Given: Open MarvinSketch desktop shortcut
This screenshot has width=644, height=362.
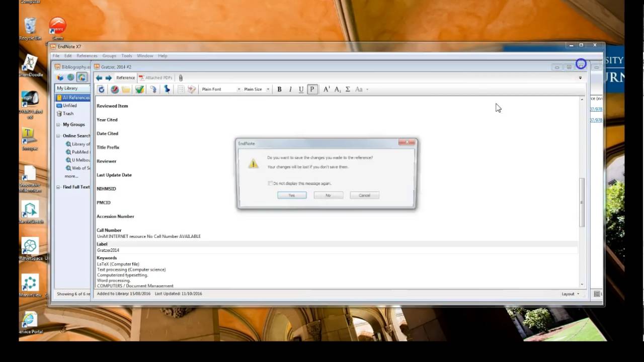Looking at the screenshot, I should tap(30, 212).
